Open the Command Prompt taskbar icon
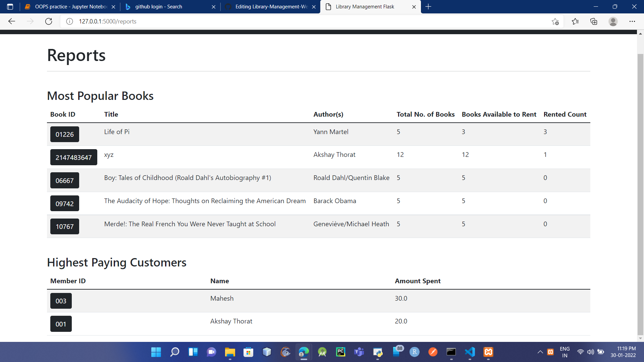 click(451, 352)
